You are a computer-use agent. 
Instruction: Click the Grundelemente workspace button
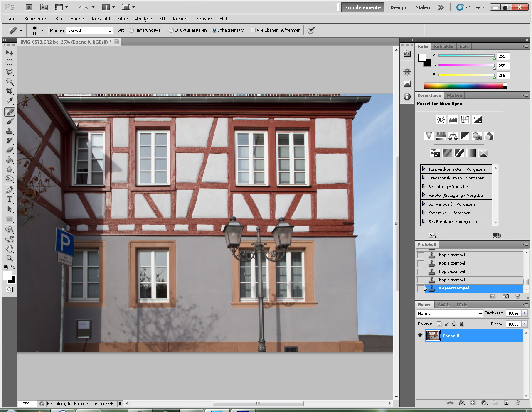[362, 7]
